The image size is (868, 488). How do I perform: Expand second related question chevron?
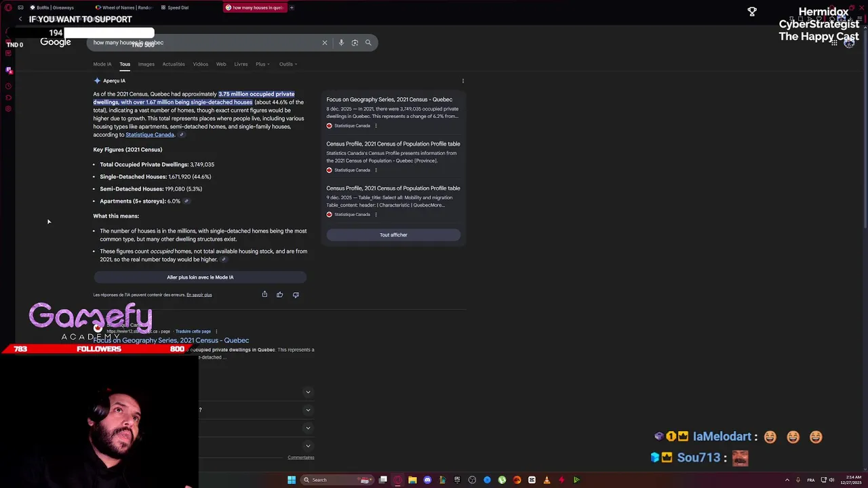(308, 410)
